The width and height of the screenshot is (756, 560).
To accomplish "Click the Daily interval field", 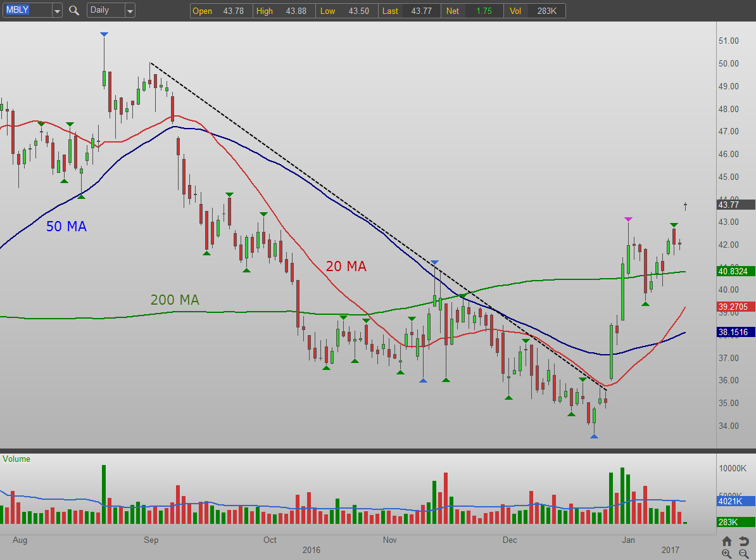I will coord(106,10).
